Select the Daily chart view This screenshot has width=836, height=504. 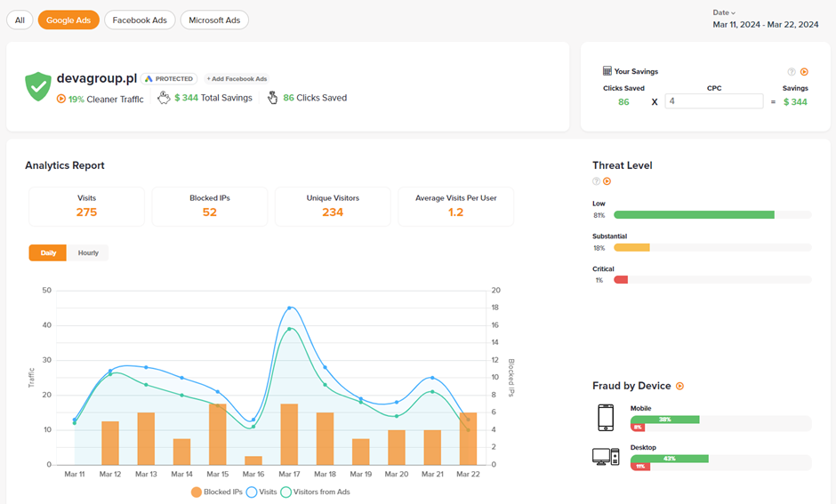coord(48,253)
